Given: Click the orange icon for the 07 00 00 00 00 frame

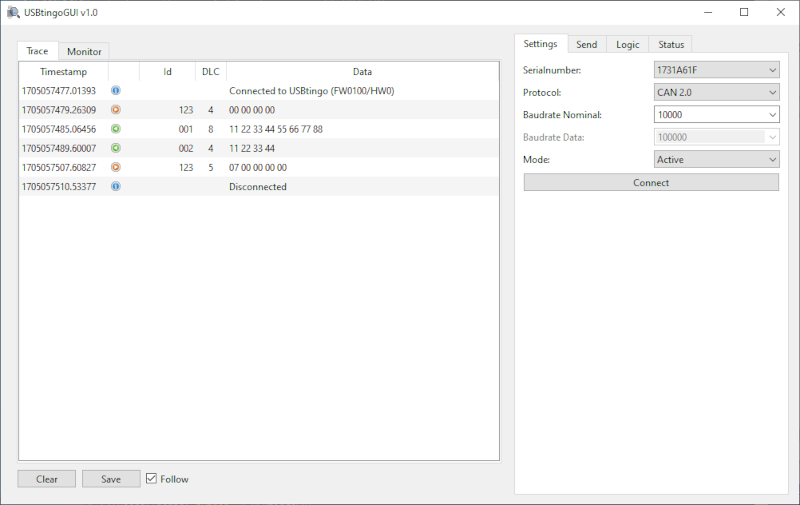Looking at the screenshot, I should [115, 167].
